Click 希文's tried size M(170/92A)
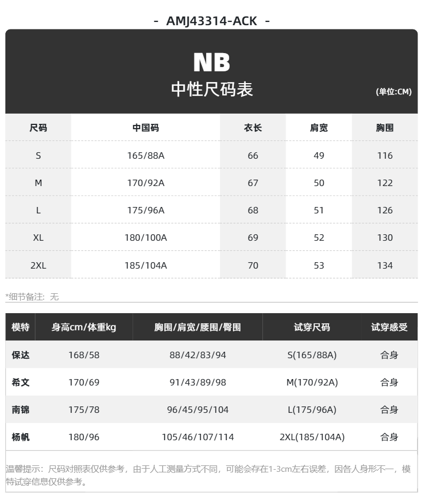 pos(312,382)
